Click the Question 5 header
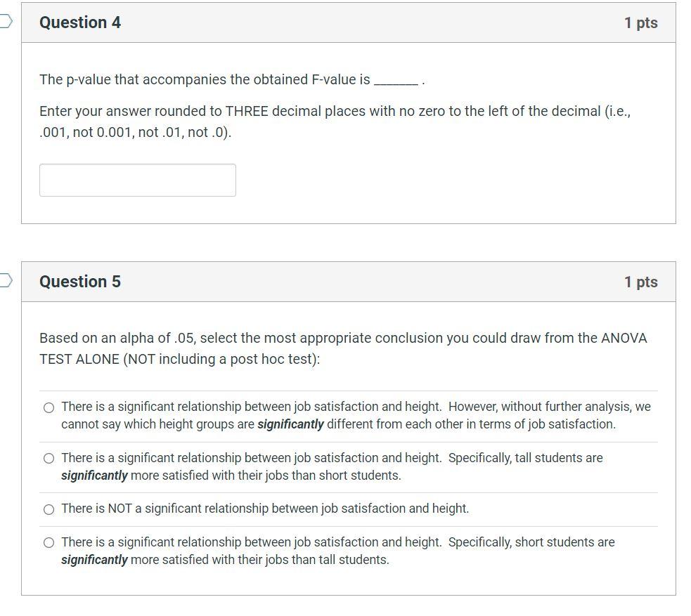This screenshot has height=616, width=691. 81,281
